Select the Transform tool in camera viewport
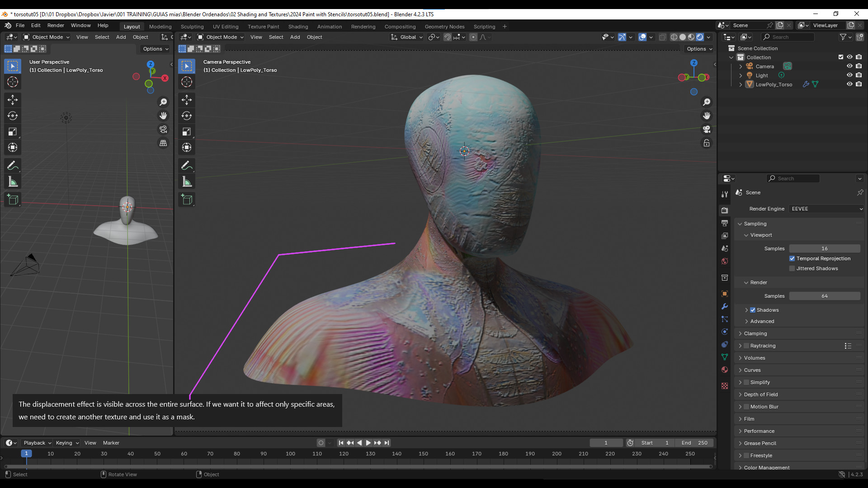The image size is (868, 488). tap(187, 147)
